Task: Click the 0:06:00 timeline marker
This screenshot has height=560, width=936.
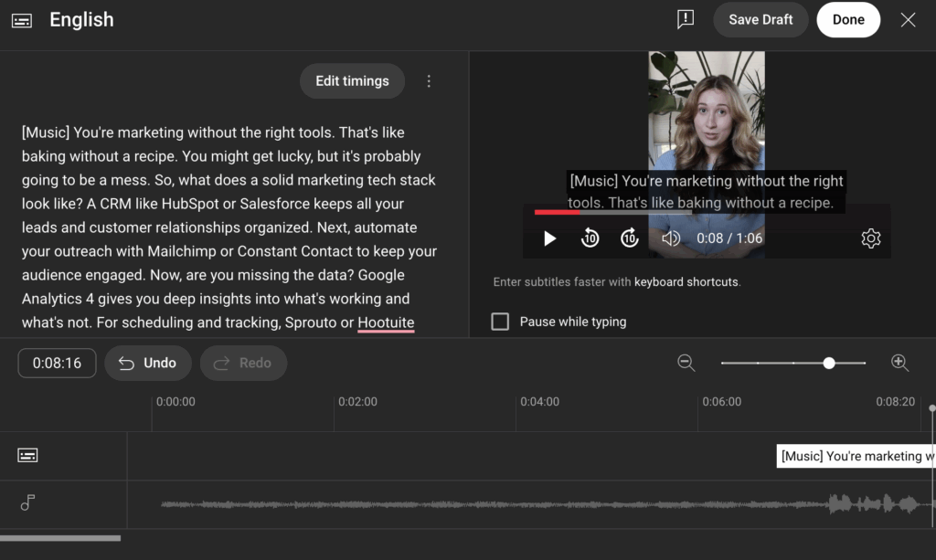Action: pos(722,402)
